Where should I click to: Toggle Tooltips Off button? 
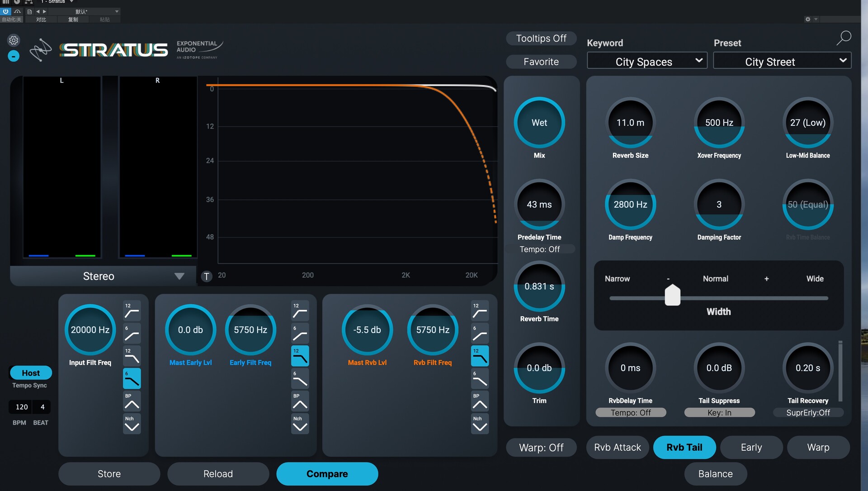541,38
